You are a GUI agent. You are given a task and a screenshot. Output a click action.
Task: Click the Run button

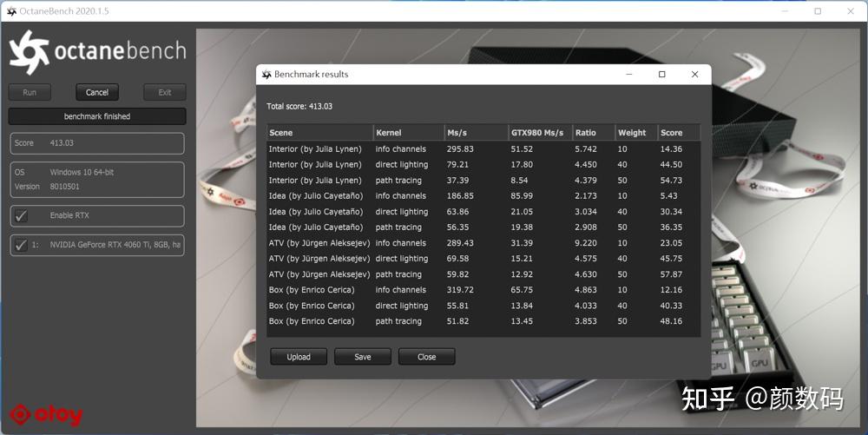point(30,92)
